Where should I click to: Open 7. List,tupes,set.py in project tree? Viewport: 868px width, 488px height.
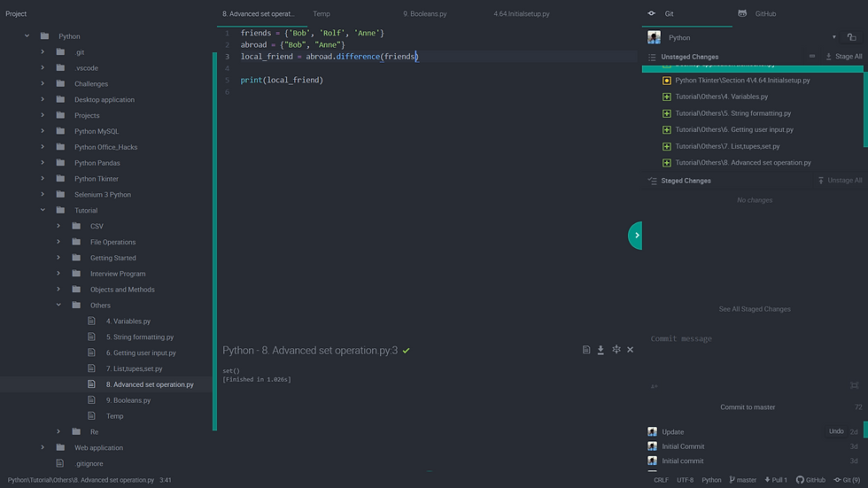click(134, 368)
